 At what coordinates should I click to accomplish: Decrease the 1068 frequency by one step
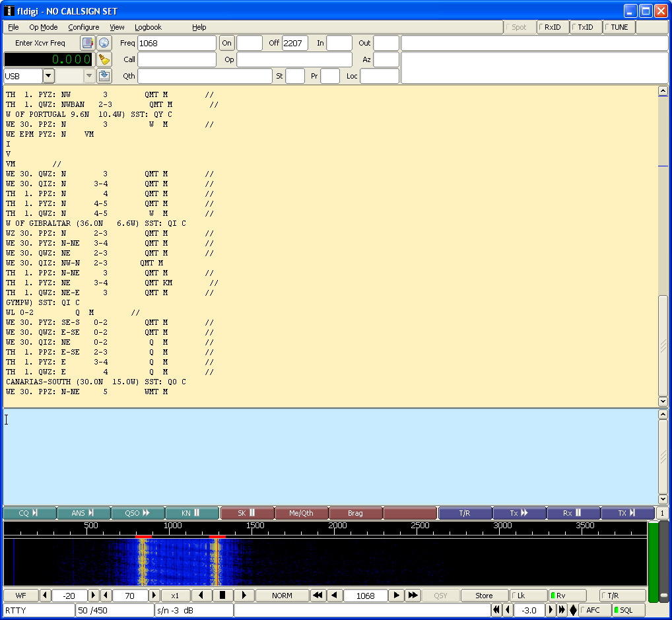[335, 595]
